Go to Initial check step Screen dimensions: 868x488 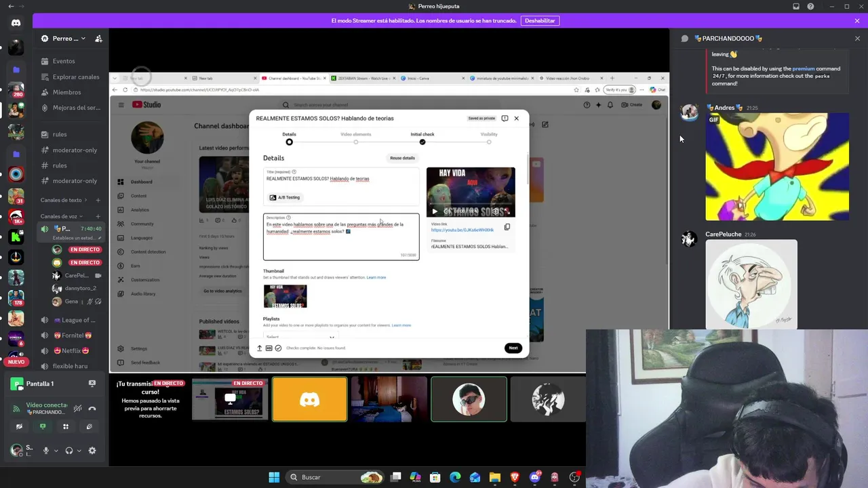422,138
